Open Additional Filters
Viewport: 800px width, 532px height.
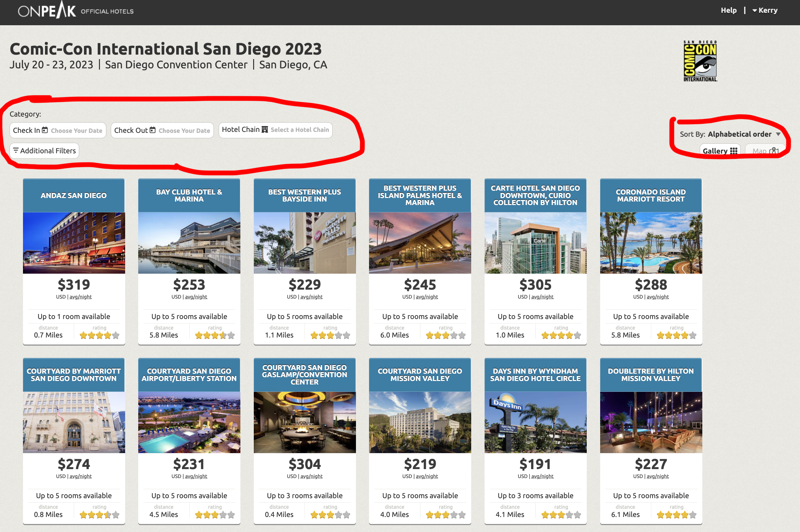coord(44,151)
